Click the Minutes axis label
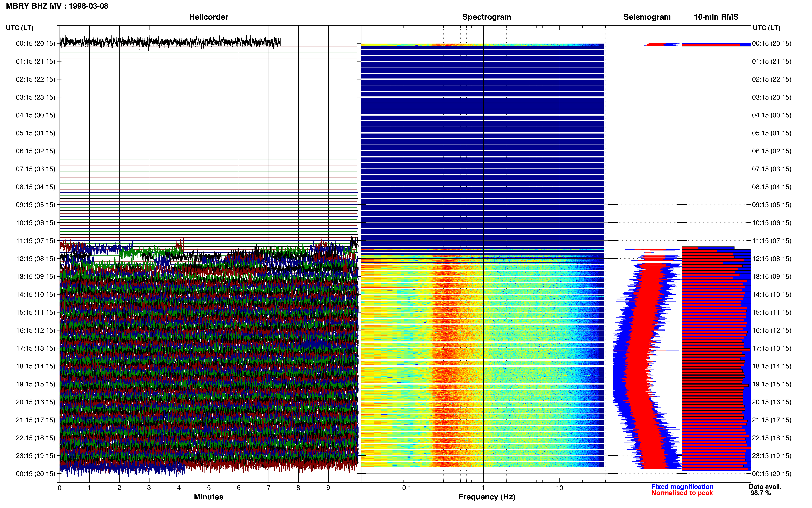This screenshot has height=508, width=812. pyautogui.click(x=209, y=497)
